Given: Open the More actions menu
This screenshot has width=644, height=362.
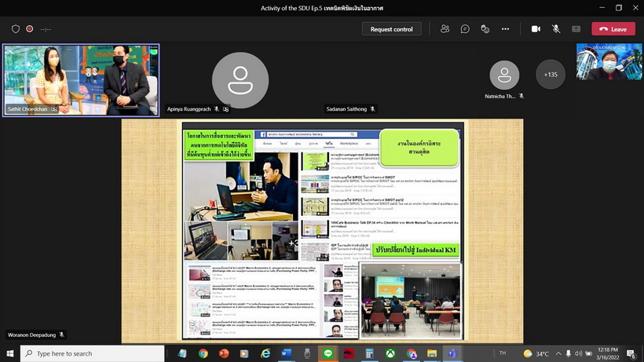Looking at the screenshot, I should (x=506, y=29).
